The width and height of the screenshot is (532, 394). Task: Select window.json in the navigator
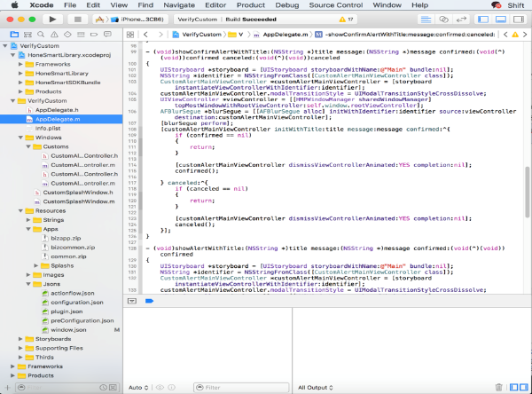click(x=68, y=330)
